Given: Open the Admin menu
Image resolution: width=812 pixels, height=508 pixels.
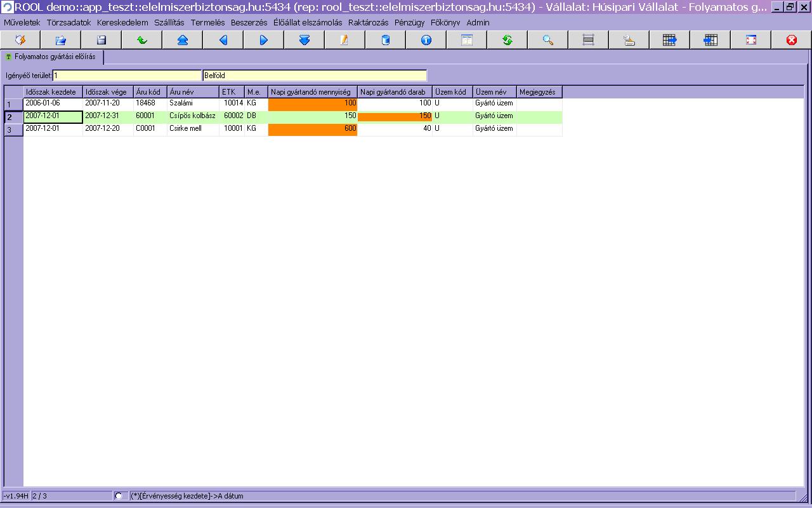Looking at the screenshot, I should (x=478, y=22).
